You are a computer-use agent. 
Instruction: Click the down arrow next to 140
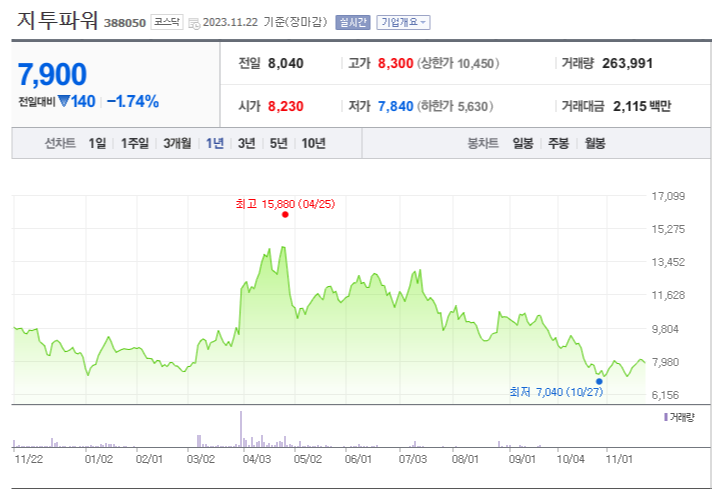[x=64, y=100]
